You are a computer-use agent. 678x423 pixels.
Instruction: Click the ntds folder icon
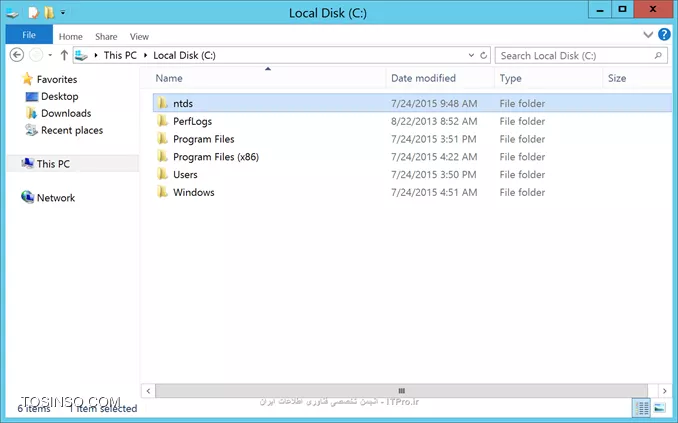[163, 103]
